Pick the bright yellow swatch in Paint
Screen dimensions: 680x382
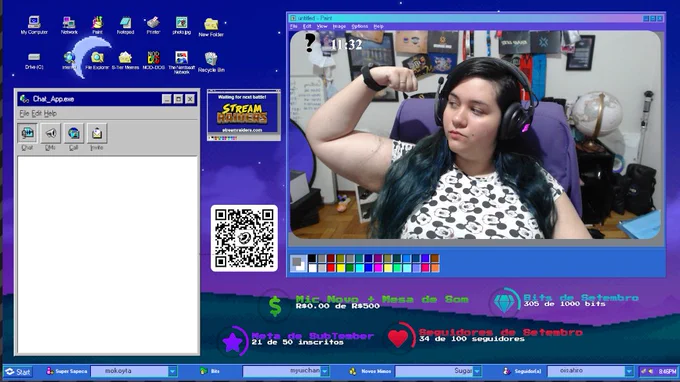[340, 268]
